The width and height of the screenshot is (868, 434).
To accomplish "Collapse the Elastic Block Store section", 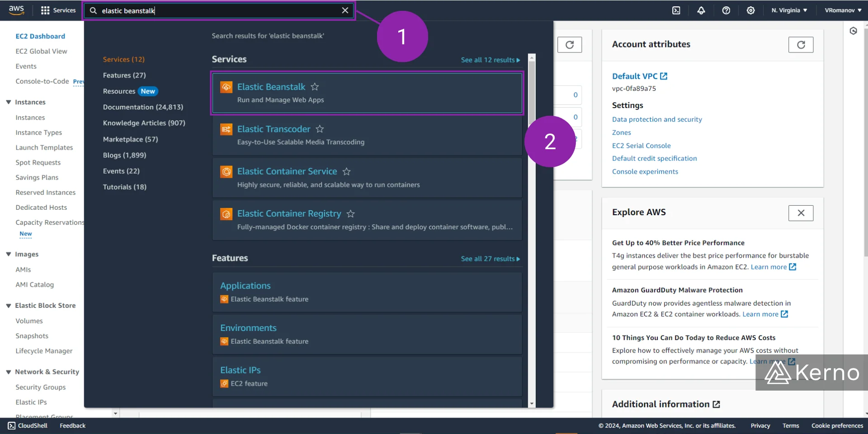I will tap(9, 306).
